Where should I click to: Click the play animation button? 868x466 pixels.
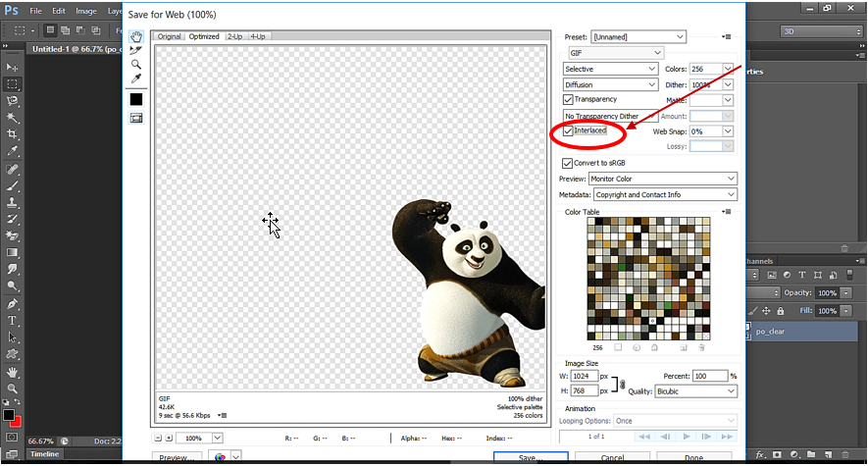[x=687, y=437]
